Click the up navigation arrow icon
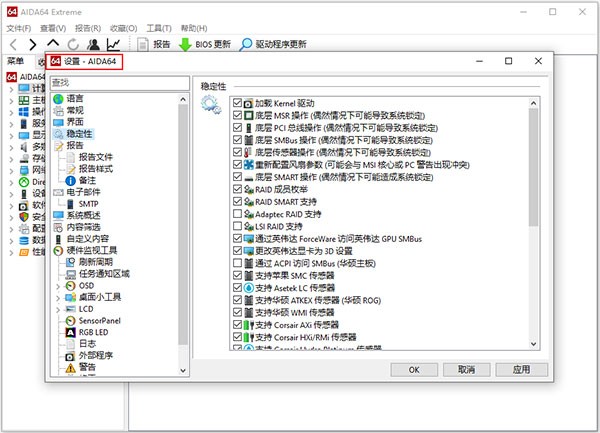 (53, 44)
